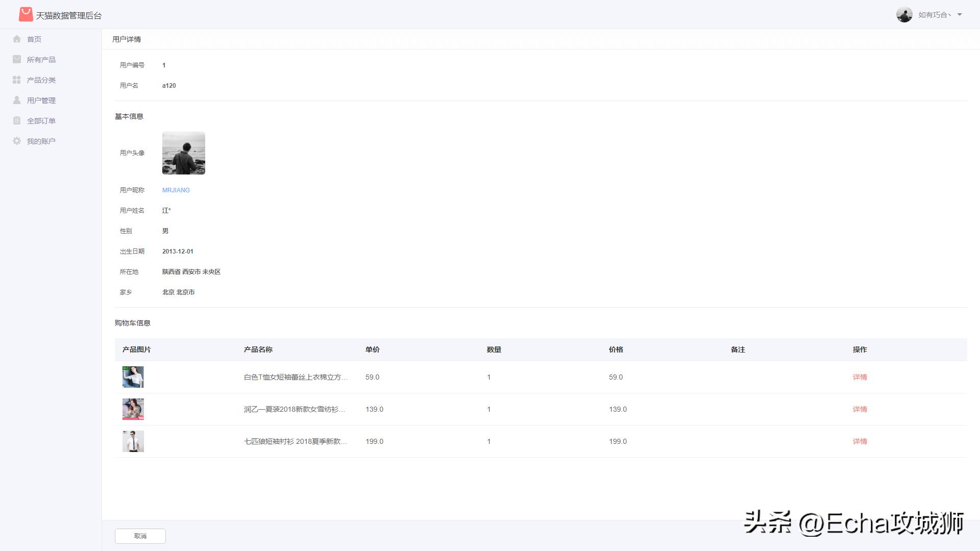The image size is (980, 551).
Task: Click the 用户详情 page title
Action: [128, 39]
